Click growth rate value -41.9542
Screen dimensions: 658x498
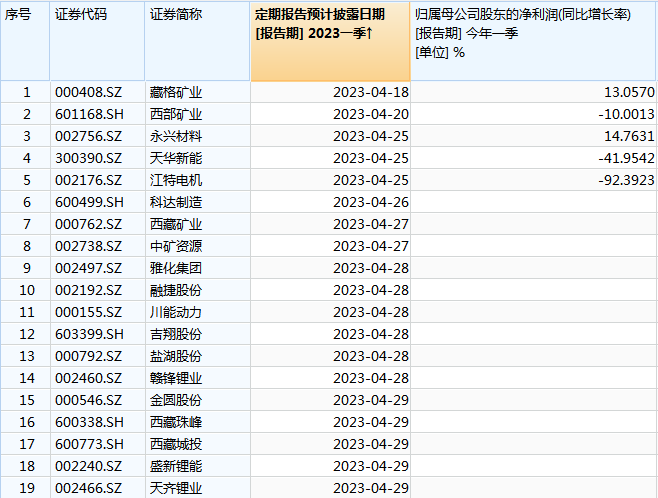pos(626,158)
